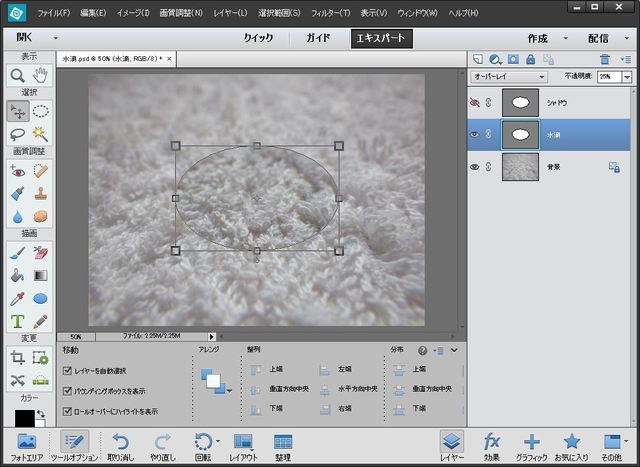Toggle バウンディングボックスを表示 checkbox
640x467 pixels.
[68, 391]
